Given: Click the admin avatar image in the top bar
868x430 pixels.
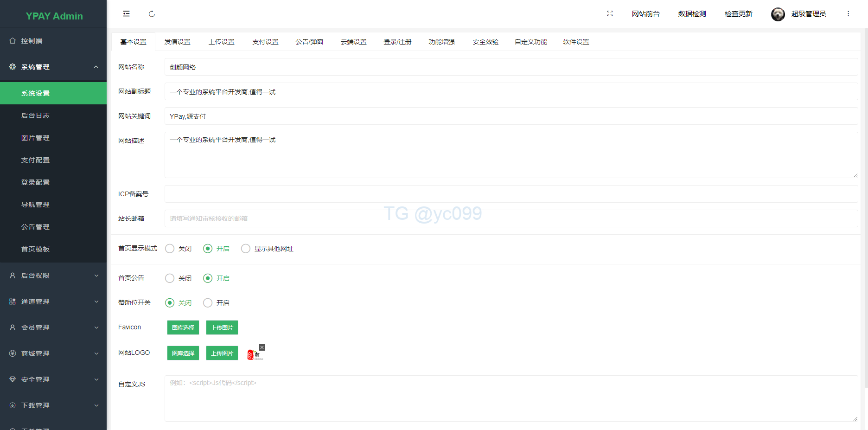Looking at the screenshot, I should point(778,14).
